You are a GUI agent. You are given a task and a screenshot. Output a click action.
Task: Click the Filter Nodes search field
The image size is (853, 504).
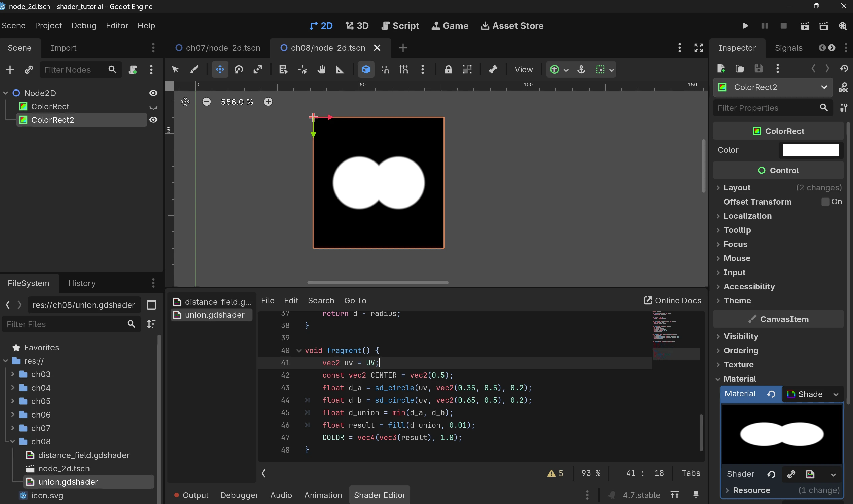80,70
